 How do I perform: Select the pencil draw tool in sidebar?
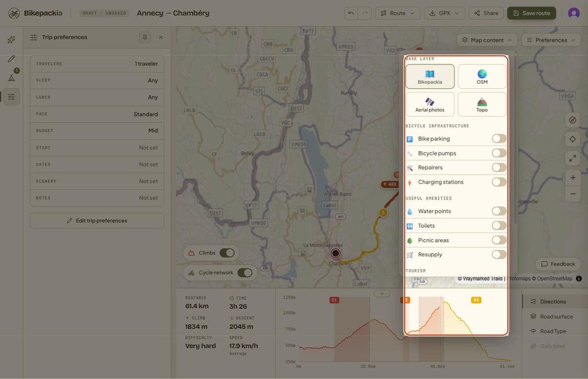coord(11,59)
